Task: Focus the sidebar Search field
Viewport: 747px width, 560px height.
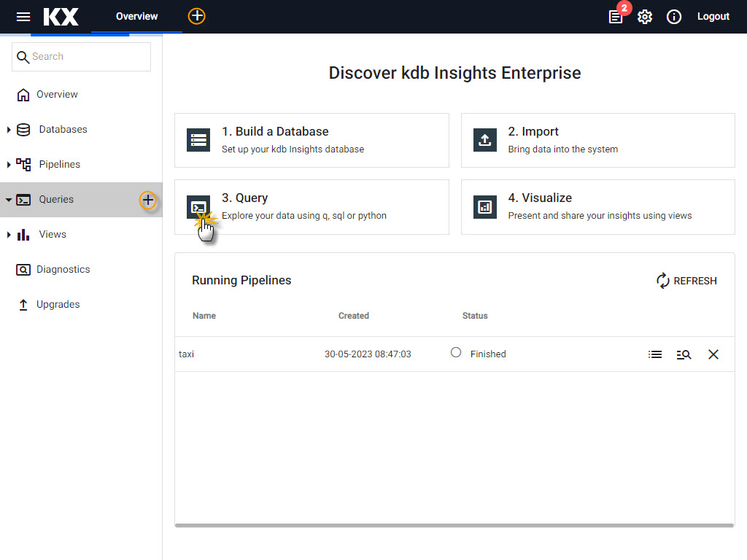Action: pyautogui.click(x=81, y=57)
